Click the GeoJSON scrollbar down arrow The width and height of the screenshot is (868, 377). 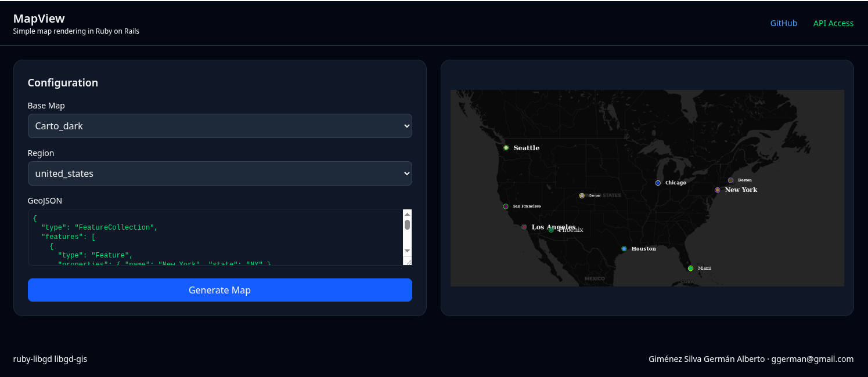coord(407,251)
